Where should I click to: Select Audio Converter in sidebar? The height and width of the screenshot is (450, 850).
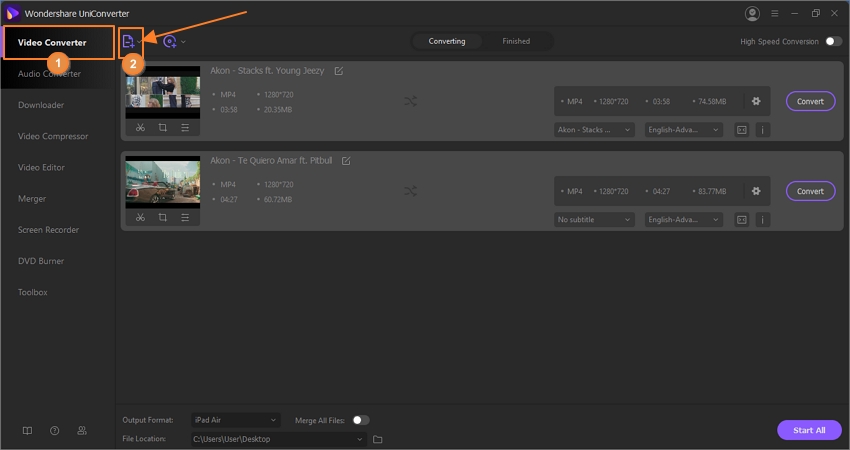49,74
